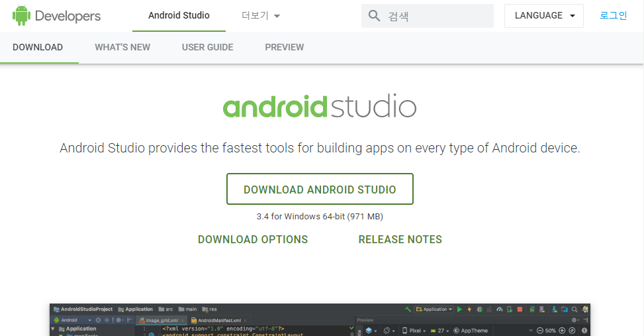Click AndroidStudioProject breadcrumb in screenshot
Screen dimensions: 644x336
pos(83,309)
